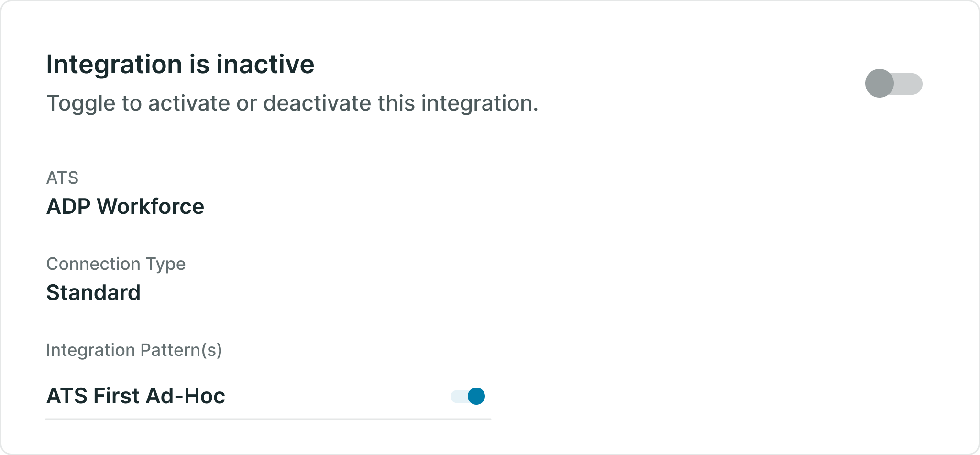
Task: Click the ATS field label
Action: (62, 178)
